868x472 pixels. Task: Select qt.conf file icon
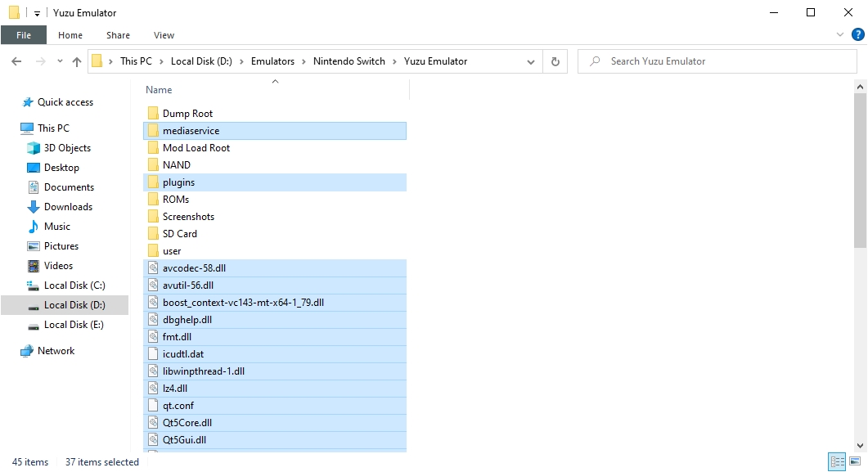(153, 405)
